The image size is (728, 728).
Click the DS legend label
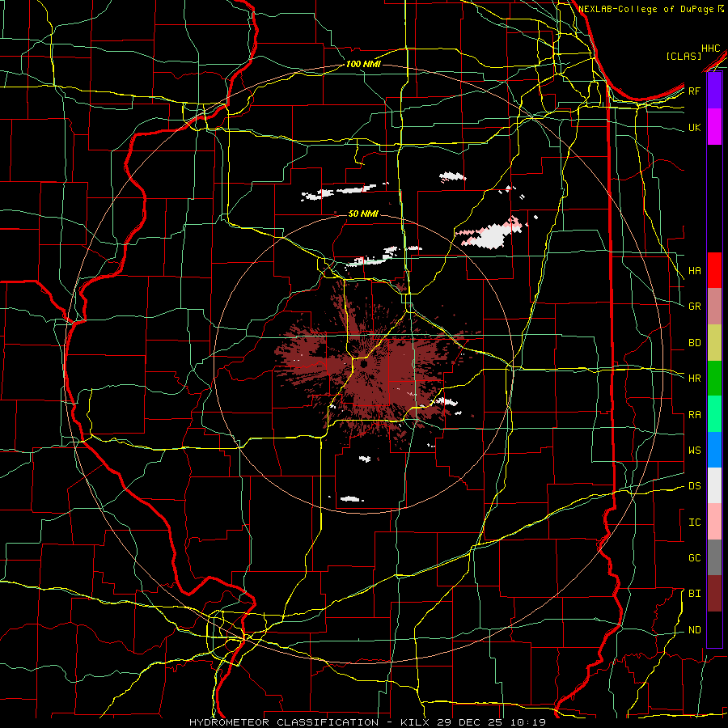[x=695, y=485]
